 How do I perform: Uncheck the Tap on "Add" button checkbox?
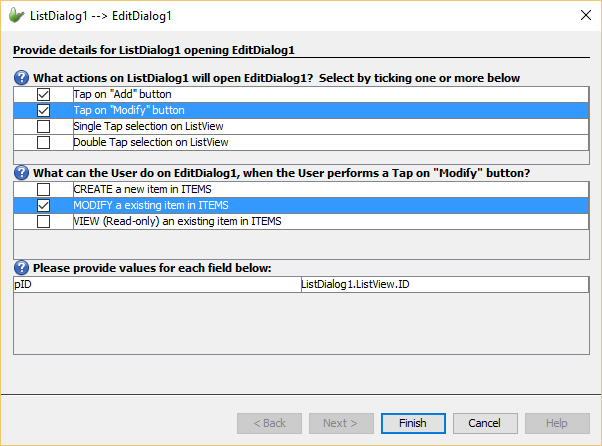point(43,94)
